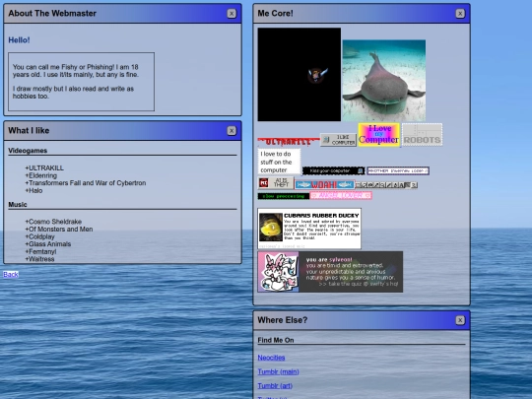Click the 'I love to do stuff' stamp
Screen dimensions: 532x399
click(x=279, y=162)
